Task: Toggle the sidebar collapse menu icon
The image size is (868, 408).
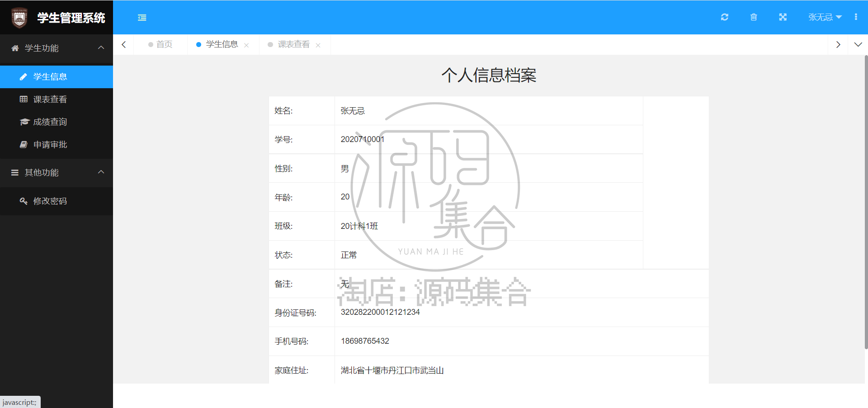Action: [142, 18]
